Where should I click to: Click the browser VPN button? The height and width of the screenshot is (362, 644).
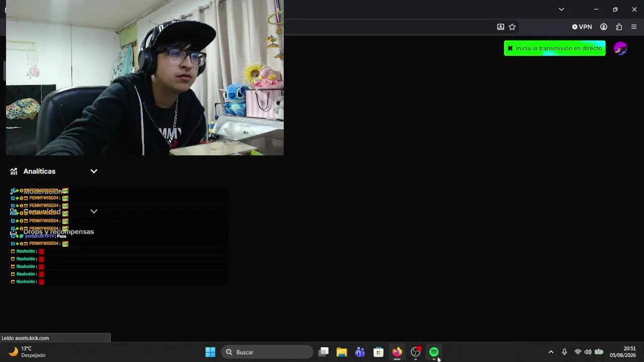[x=582, y=27]
